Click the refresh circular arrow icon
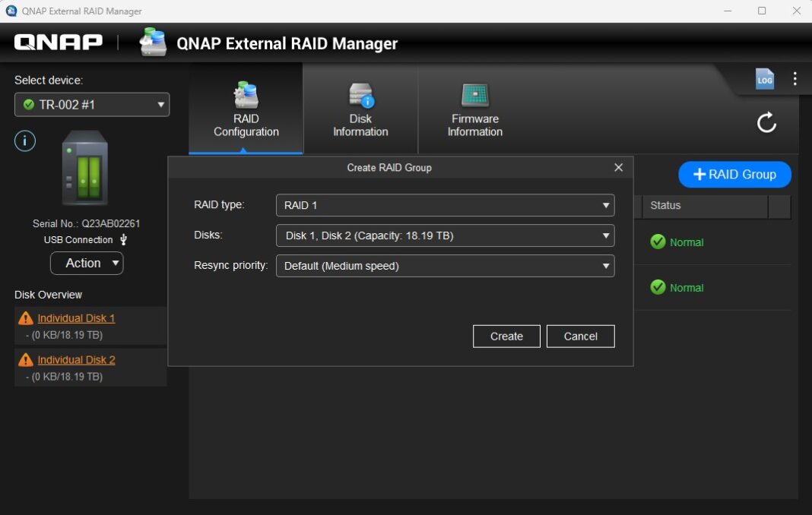The image size is (812, 515). click(766, 122)
